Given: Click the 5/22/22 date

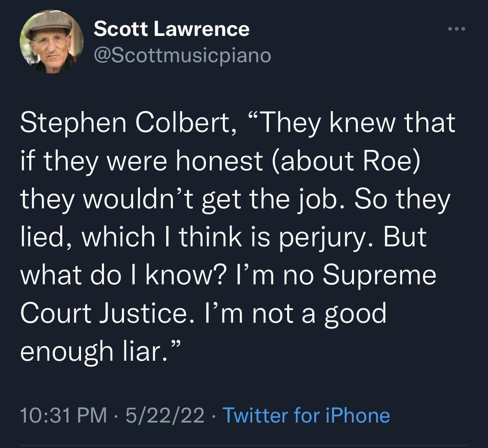Looking at the screenshot, I should [x=165, y=415].
